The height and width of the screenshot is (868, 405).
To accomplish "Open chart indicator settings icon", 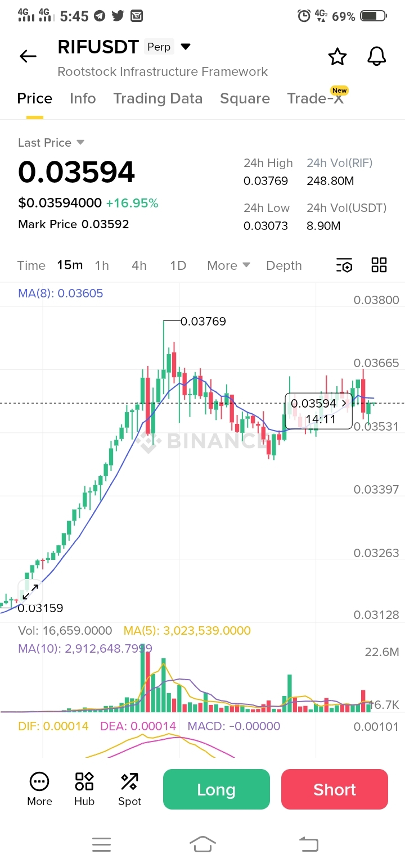I will (x=344, y=265).
